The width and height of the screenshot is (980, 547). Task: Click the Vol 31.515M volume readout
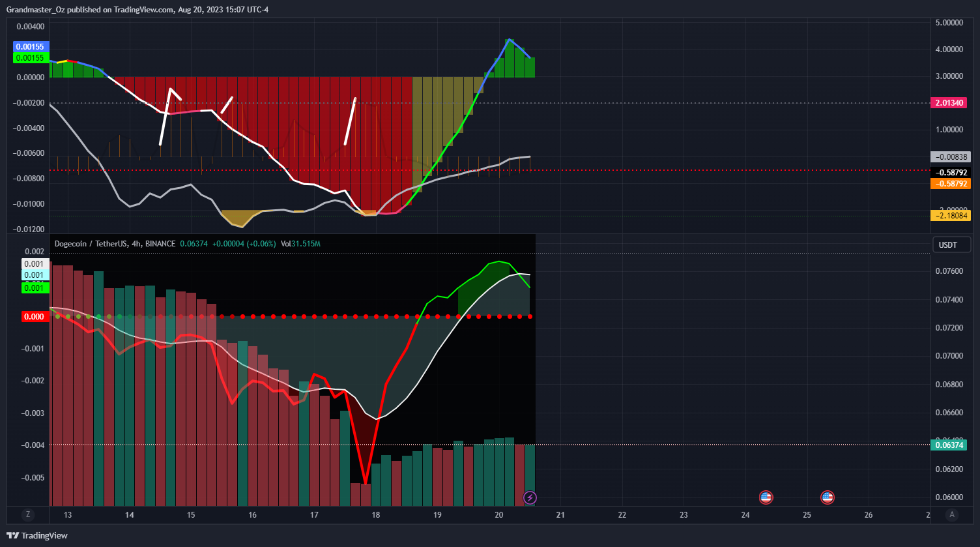[300, 243]
